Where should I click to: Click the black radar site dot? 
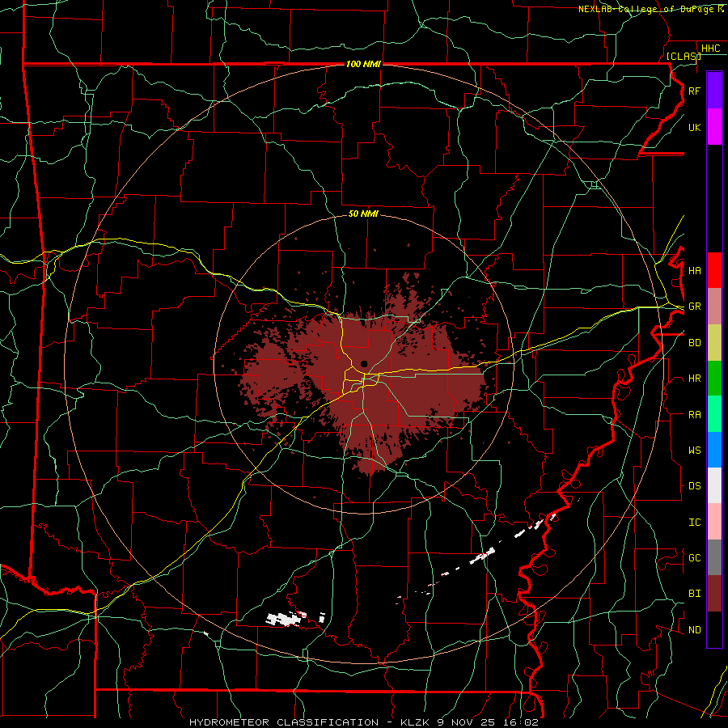coord(364,363)
